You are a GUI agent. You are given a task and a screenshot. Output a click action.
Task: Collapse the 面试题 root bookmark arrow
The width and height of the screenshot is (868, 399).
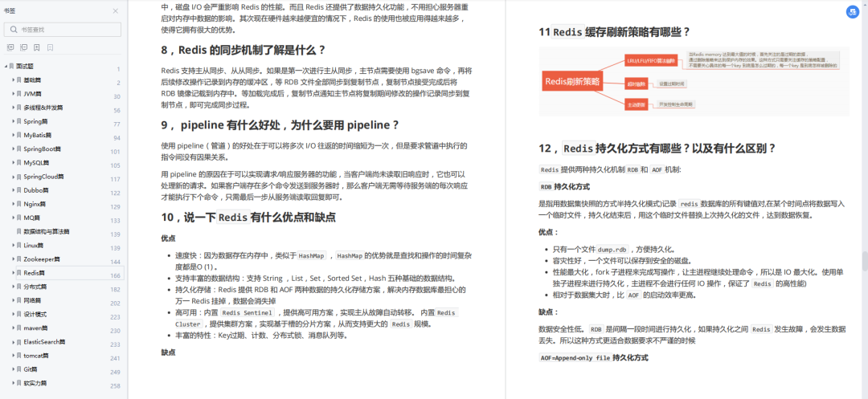tap(6, 67)
